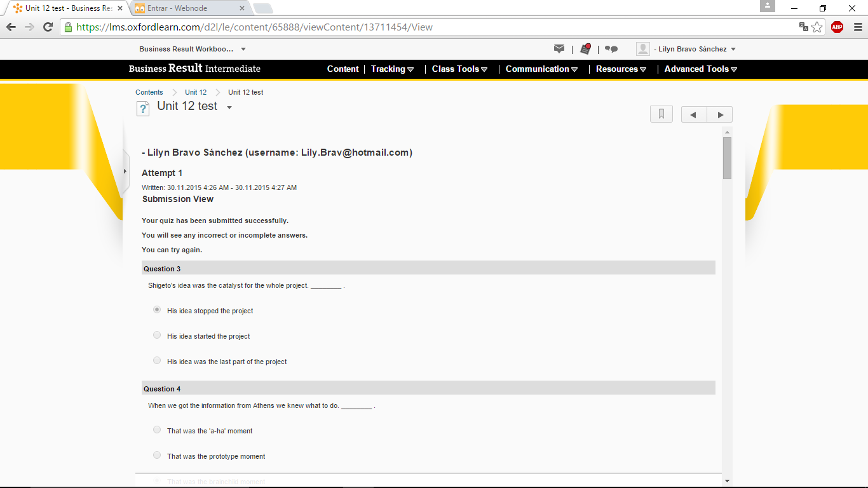Switch to the Entrar - Webnode tab
This screenshot has width=868, height=488.
[188, 8]
